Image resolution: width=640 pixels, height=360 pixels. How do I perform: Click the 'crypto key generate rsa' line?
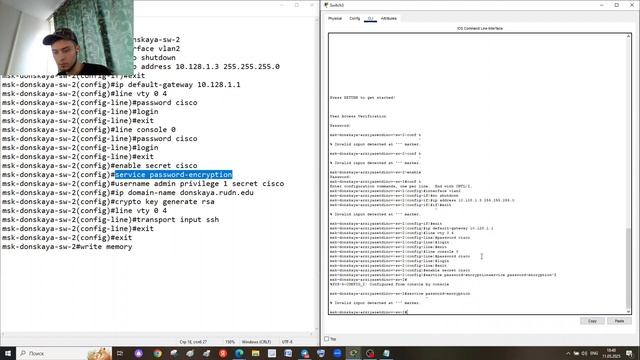[164, 202]
